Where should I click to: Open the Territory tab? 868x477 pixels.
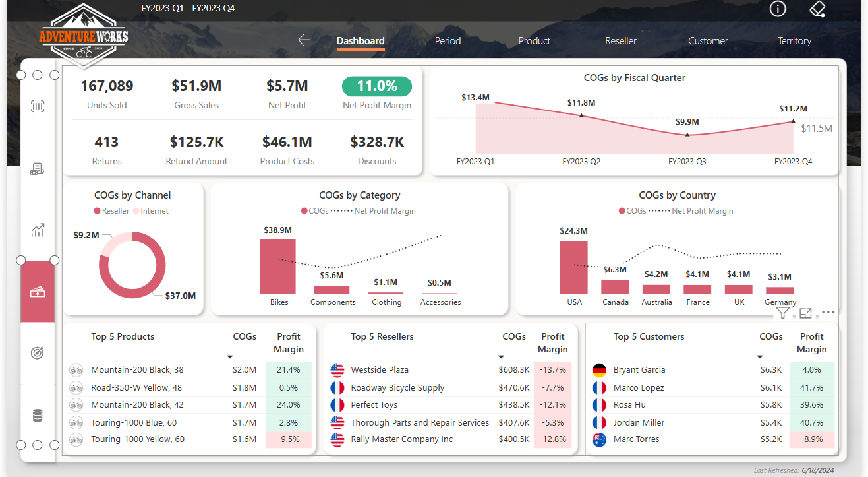(794, 41)
